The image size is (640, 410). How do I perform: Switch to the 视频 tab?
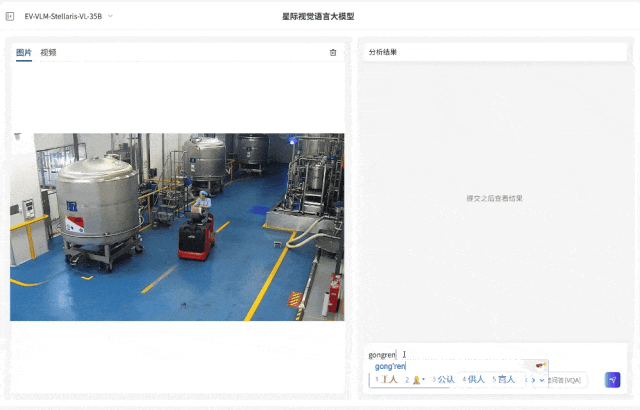pyautogui.click(x=48, y=53)
